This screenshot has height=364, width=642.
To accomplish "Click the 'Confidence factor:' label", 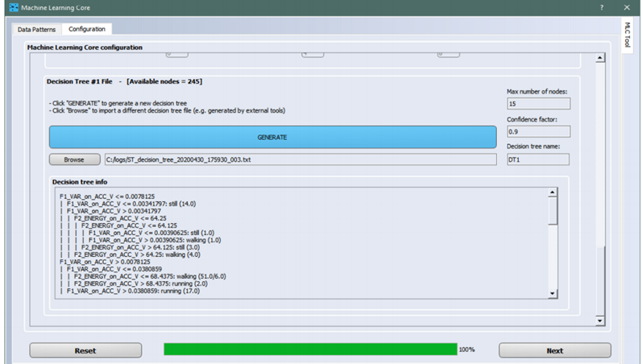I will [532, 119].
